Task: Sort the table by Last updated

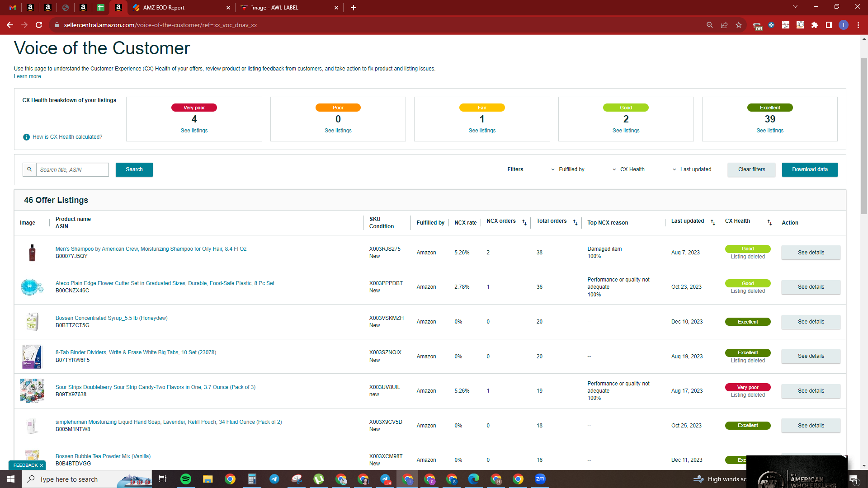Action: 713,222
